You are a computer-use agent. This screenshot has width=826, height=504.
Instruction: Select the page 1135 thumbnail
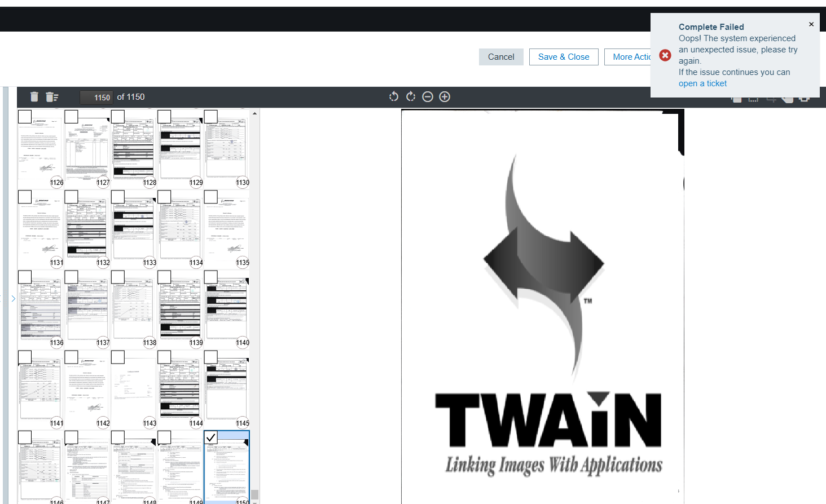pyautogui.click(x=226, y=229)
